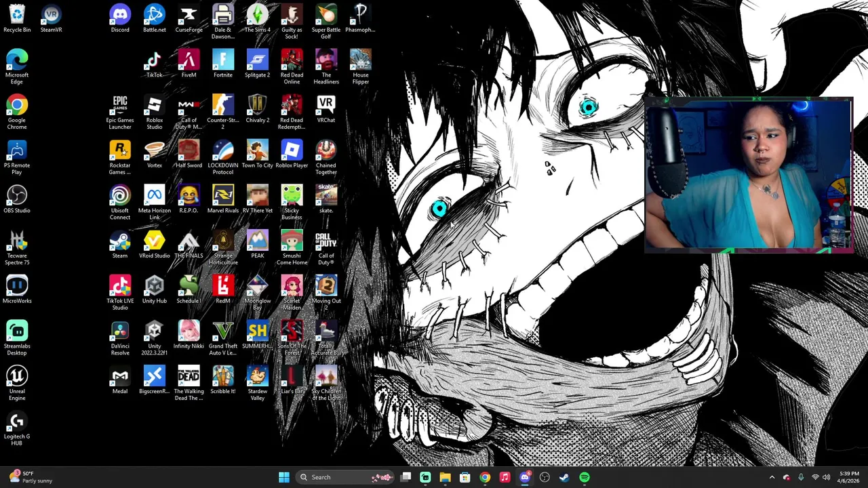
Task: Open Marvel Rivals desktop shortcut
Action: 223,199
